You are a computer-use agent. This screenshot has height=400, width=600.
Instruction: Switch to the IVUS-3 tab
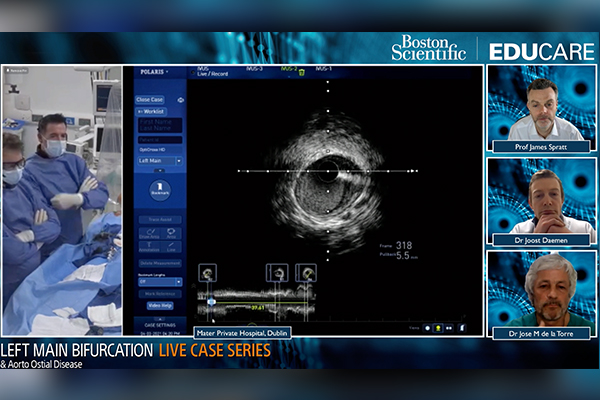point(257,69)
